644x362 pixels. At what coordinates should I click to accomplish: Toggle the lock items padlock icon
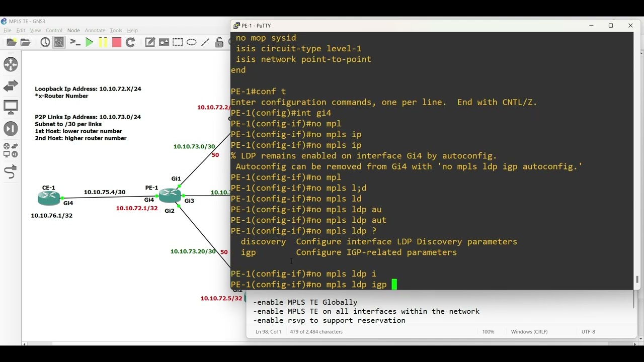219,43
